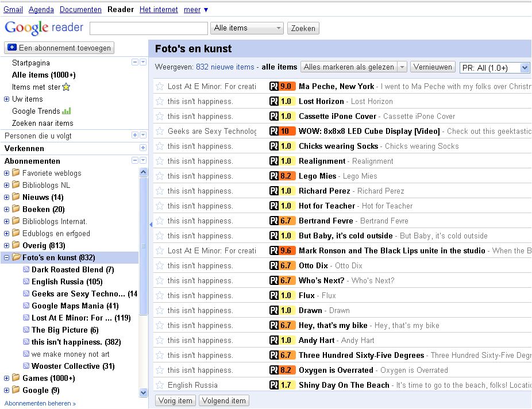Star the Lego Mies item

point(160,176)
